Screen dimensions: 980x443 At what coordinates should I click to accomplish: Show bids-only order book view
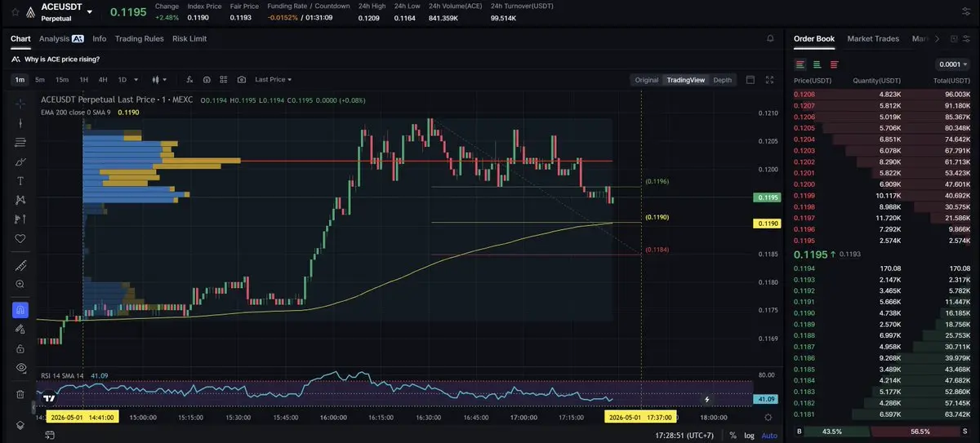pyautogui.click(x=817, y=64)
